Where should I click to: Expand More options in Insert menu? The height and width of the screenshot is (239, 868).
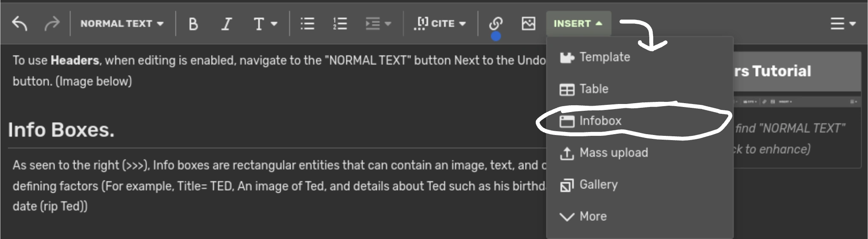593,216
